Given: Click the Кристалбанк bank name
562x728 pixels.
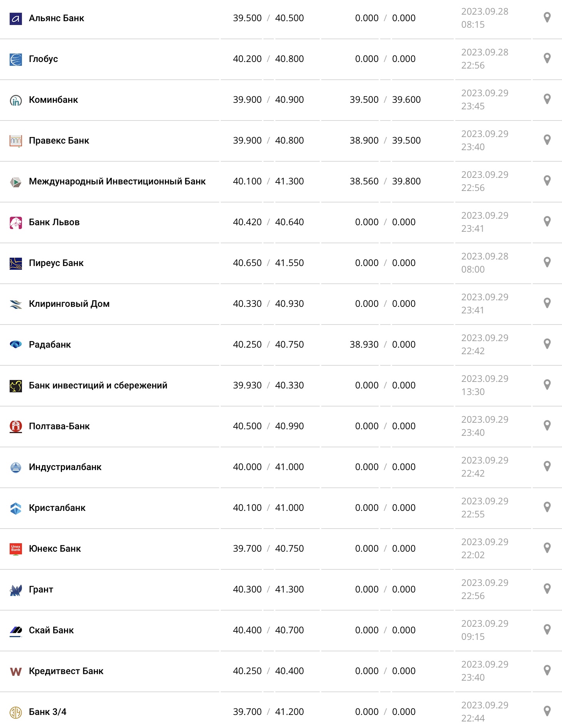Looking at the screenshot, I should pyautogui.click(x=57, y=508).
